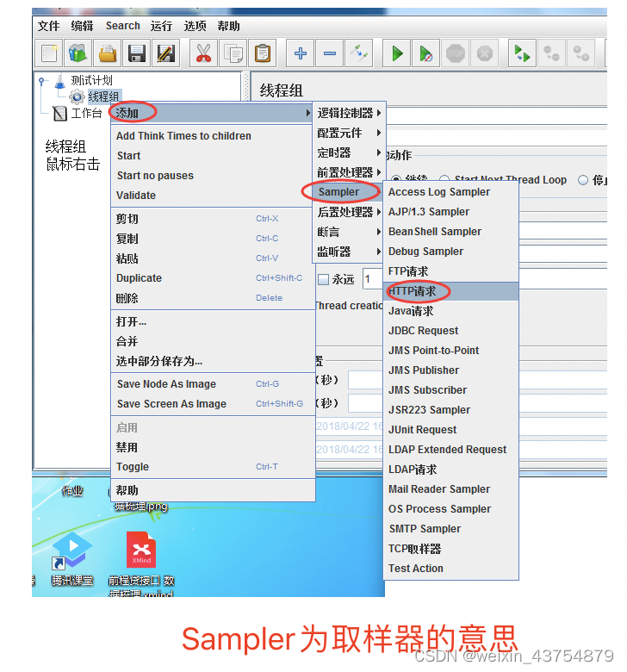Choose 选中部分保存为 menu entry

[211, 361]
